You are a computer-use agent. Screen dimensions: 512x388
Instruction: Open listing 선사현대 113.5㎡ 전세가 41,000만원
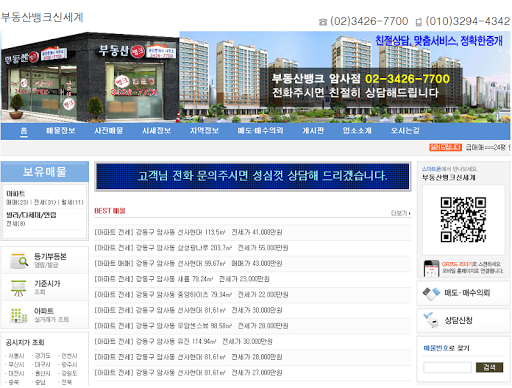[188, 232]
